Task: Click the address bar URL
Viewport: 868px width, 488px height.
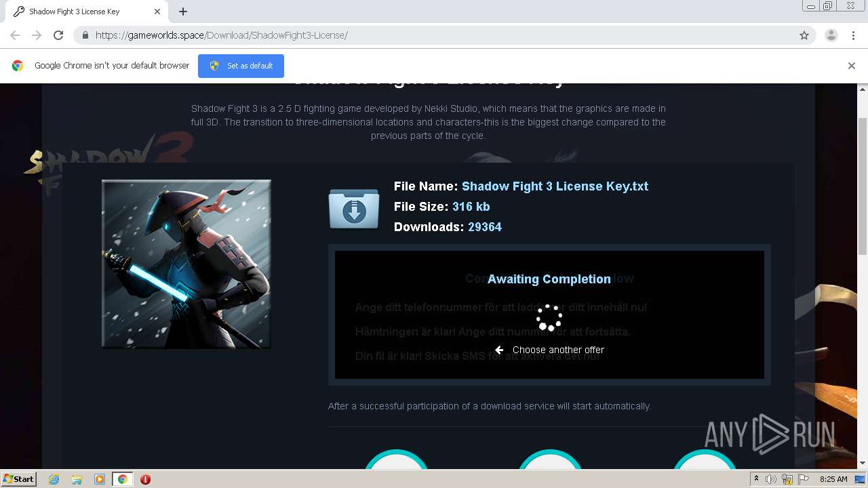Action: 222,35
